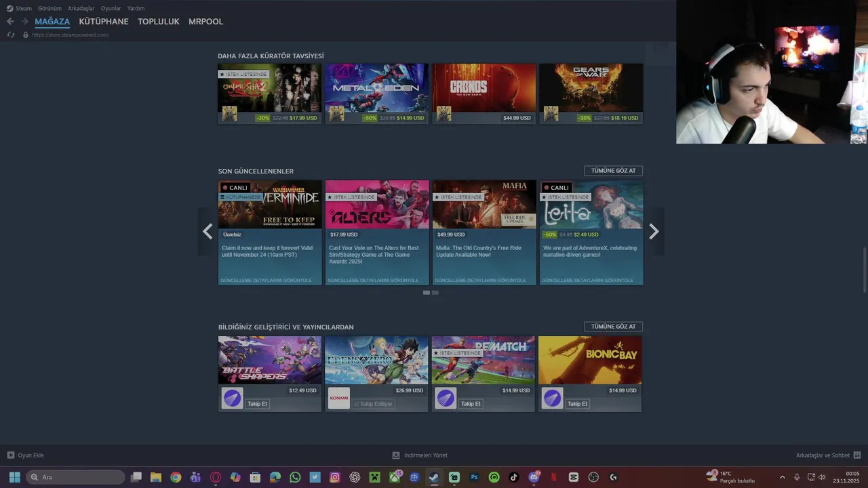Screen dimensions: 868x488
Task: Click Oyun Ekle at bottom left
Action: [31, 455]
